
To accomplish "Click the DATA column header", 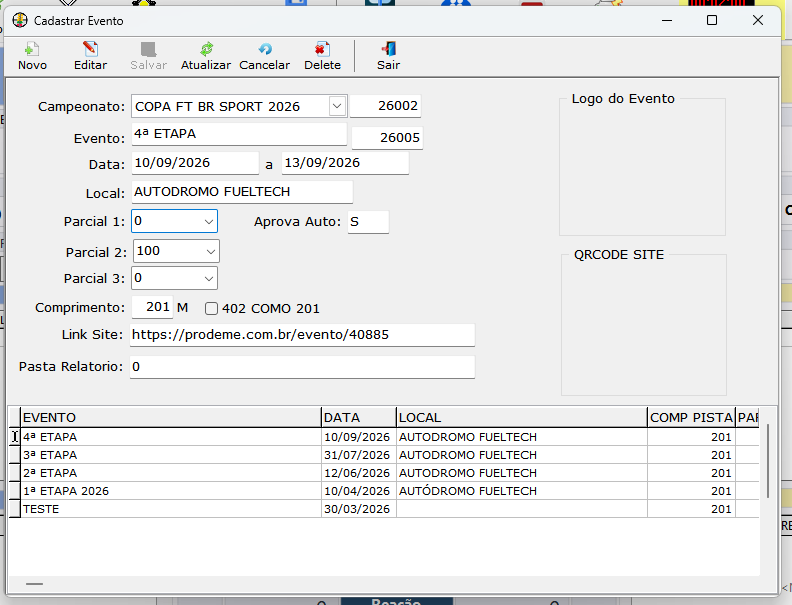I will 359,418.
